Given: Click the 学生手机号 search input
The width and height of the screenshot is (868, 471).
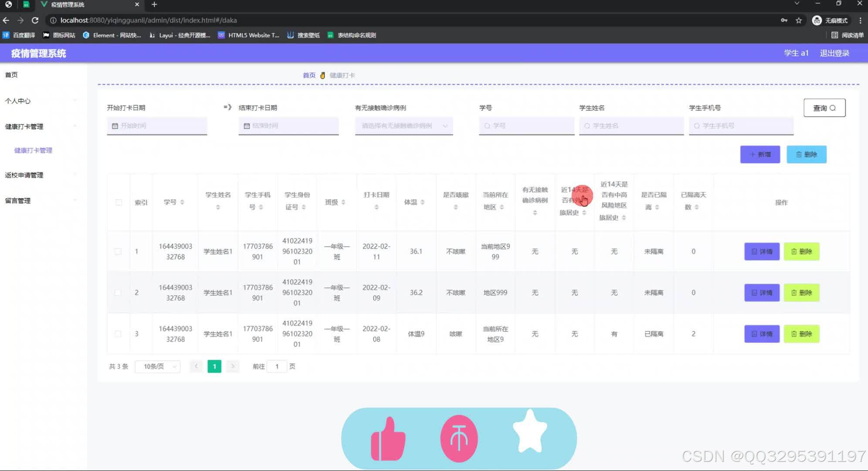Looking at the screenshot, I should 741,126.
